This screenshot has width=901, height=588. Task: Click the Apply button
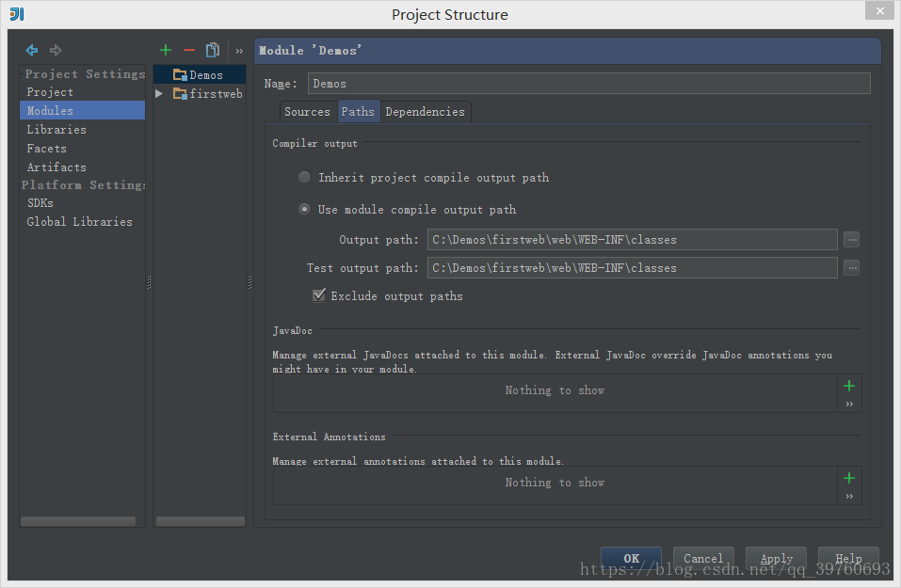(x=776, y=558)
